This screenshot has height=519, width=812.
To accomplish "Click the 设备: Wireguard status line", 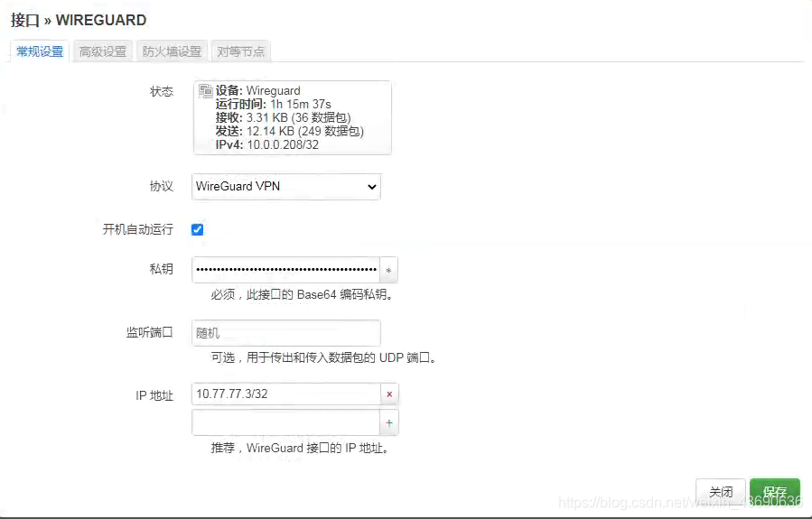I will [x=258, y=90].
